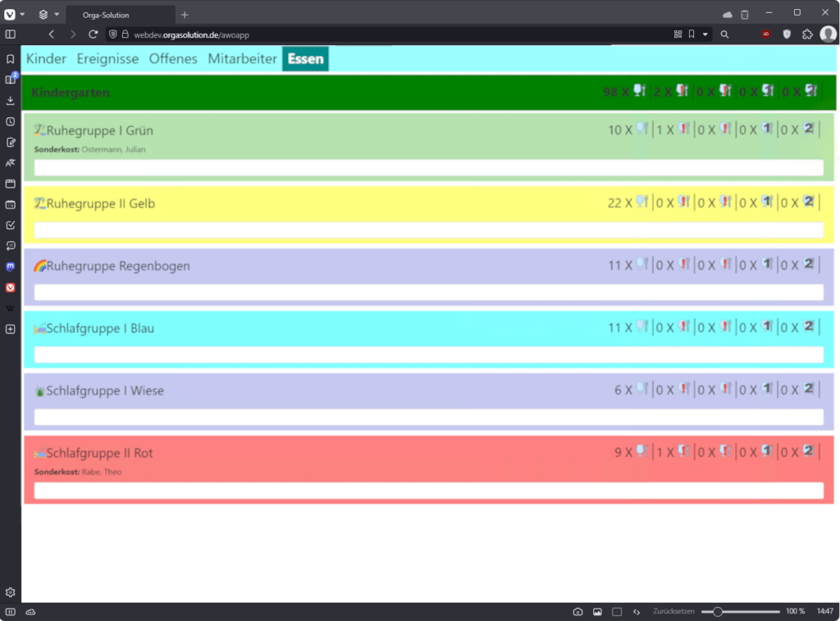Open Notes panel in sidebar
The width and height of the screenshot is (840, 621).
click(10, 142)
